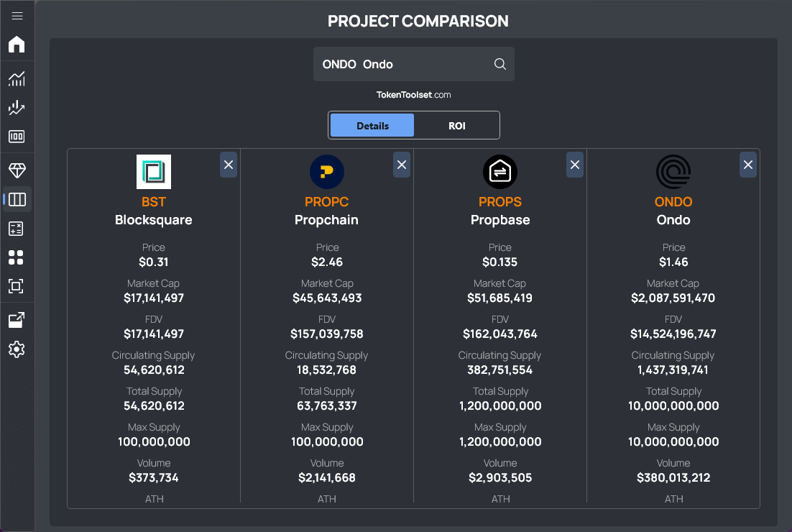Select FDV value $14,524,196,747
This screenshot has height=532, width=792.
673,334
